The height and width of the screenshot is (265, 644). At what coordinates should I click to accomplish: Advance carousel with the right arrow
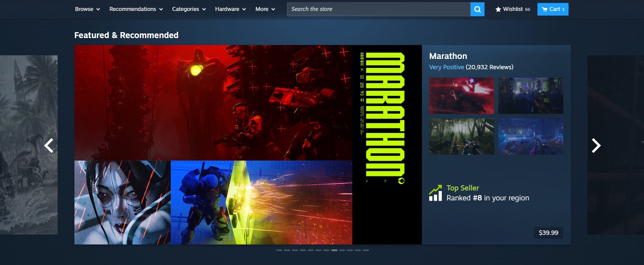tap(596, 145)
